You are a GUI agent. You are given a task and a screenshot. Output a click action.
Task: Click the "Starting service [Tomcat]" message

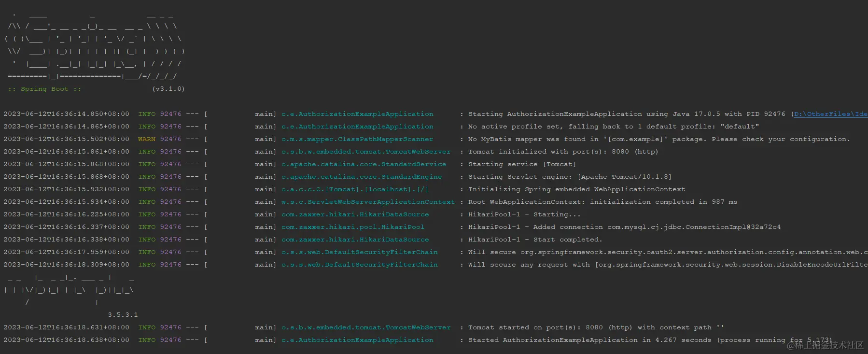pos(522,164)
